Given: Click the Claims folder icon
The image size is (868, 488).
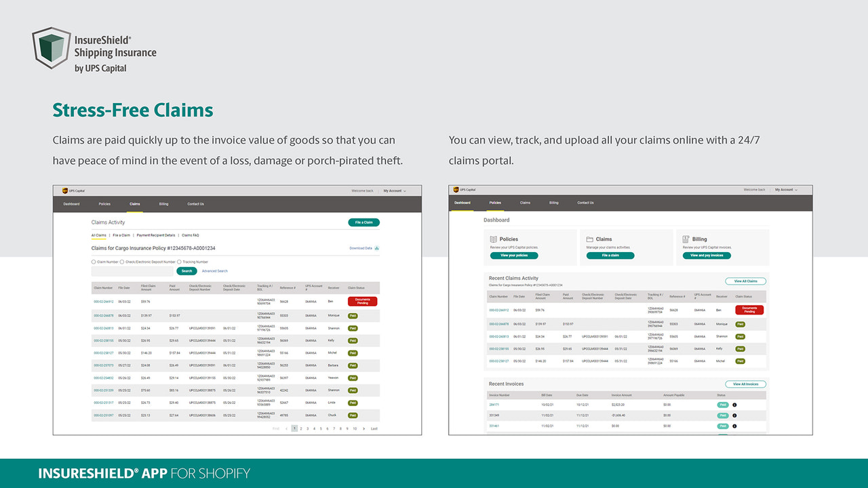Looking at the screenshot, I should click(590, 239).
